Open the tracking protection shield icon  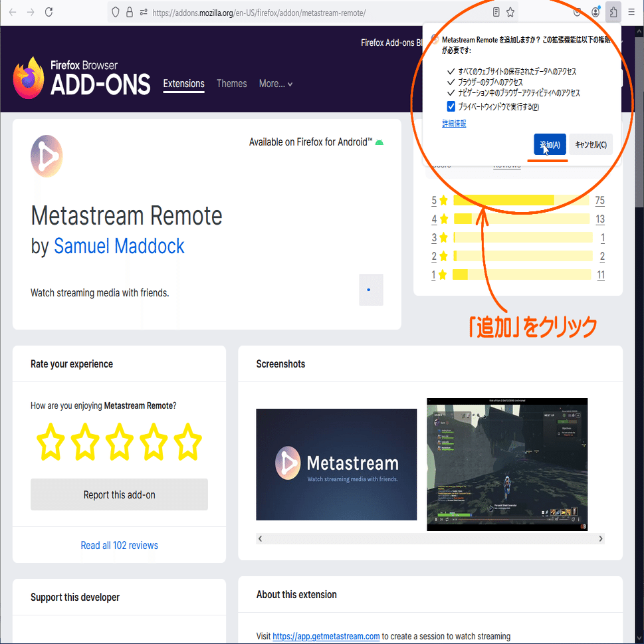(116, 13)
